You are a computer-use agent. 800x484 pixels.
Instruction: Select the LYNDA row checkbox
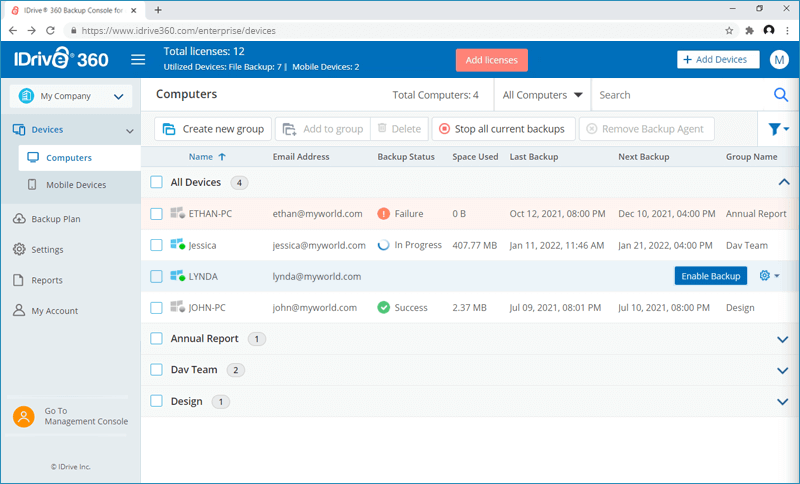click(x=156, y=276)
